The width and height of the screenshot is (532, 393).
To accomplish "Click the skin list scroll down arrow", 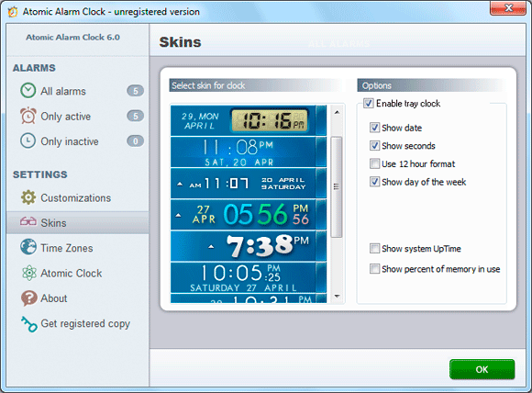I will tap(337, 297).
